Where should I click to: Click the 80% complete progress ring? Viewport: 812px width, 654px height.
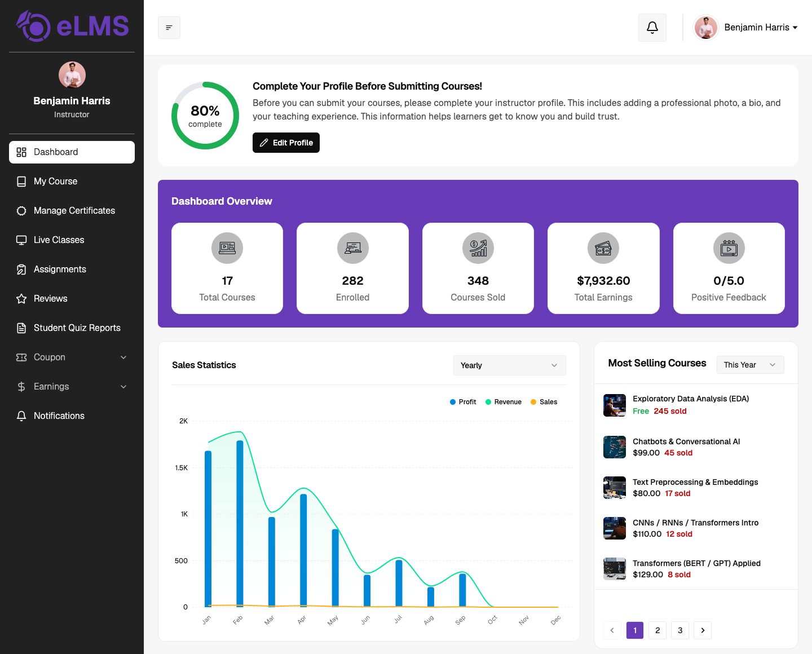[205, 116]
